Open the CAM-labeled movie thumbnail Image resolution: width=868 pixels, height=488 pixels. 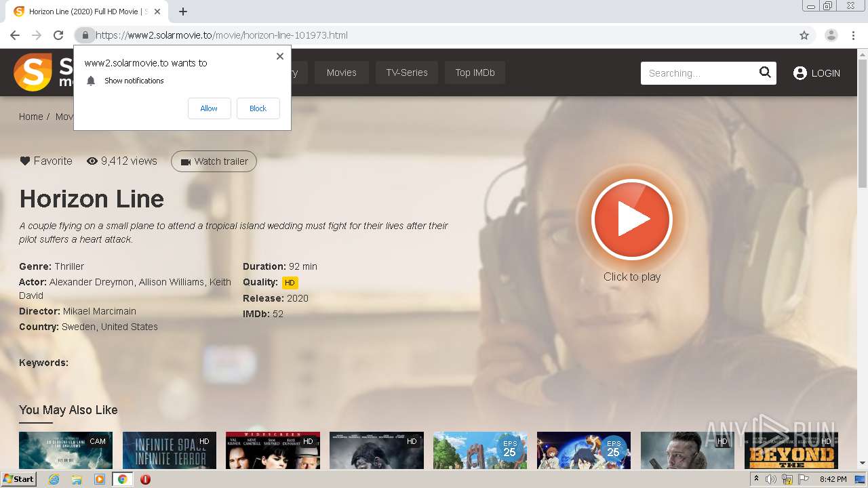66,450
